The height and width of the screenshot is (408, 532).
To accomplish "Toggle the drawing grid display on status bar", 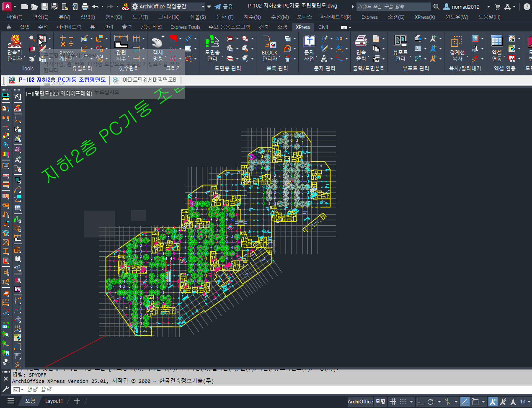I will [x=393, y=401].
